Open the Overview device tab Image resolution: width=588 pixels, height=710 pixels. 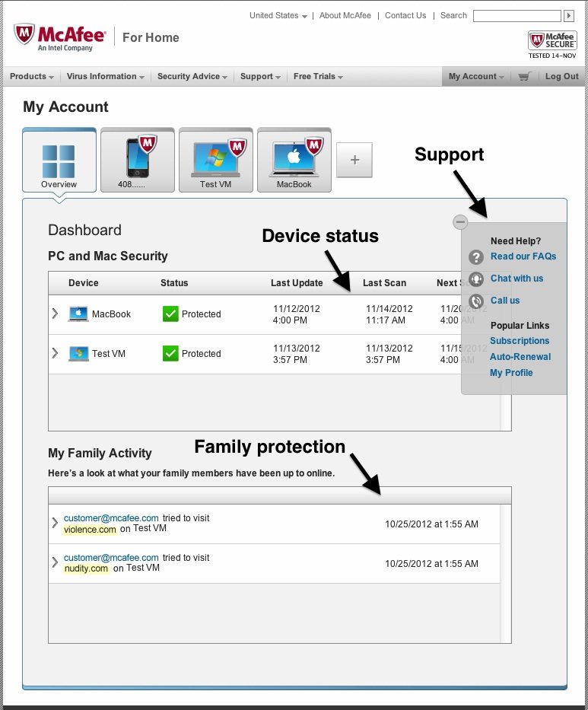click(59, 161)
